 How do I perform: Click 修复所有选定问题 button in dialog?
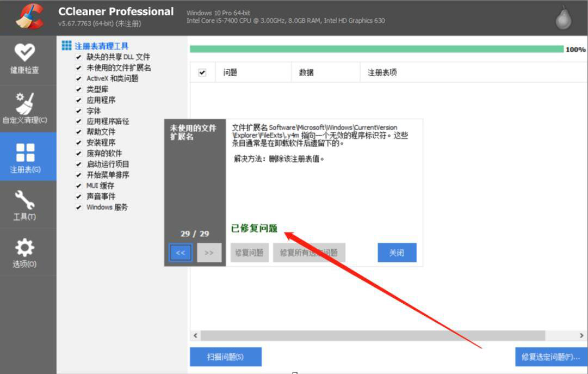pos(309,253)
